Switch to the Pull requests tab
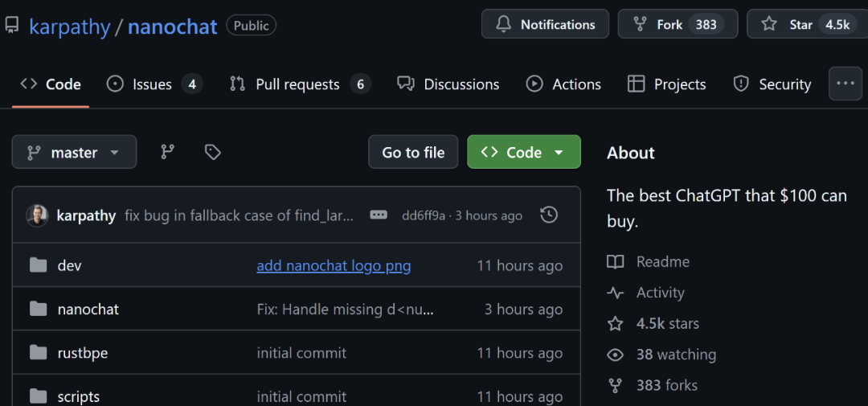 (x=299, y=84)
